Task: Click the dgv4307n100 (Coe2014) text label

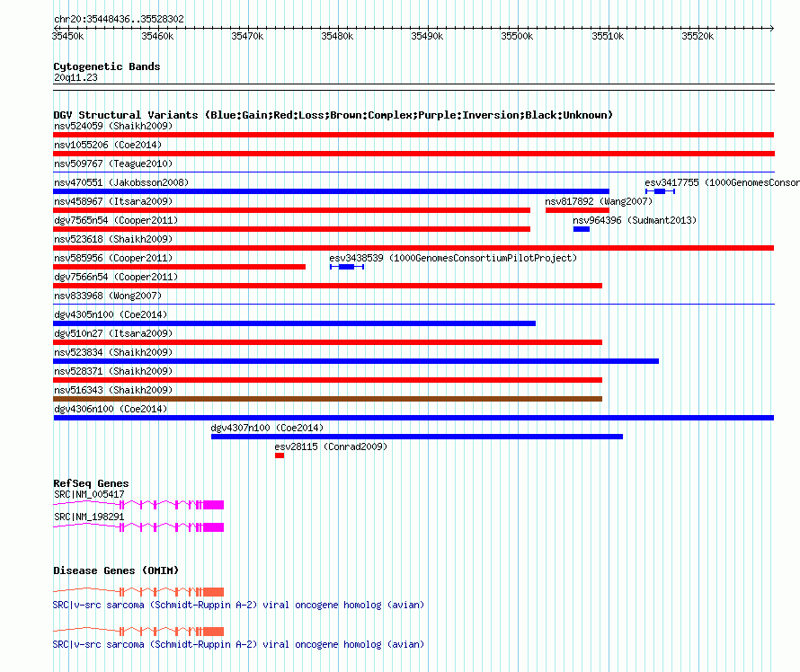Action: click(267, 428)
